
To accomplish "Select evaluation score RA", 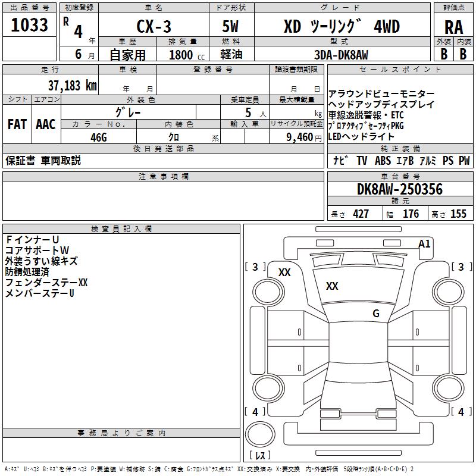I will [x=453, y=27].
